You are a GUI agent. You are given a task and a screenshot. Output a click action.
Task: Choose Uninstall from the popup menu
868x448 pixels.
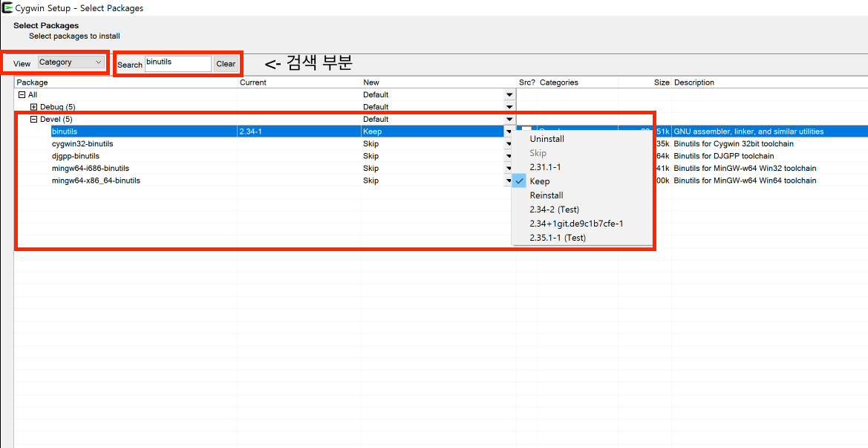pyautogui.click(x=581, y=138)
